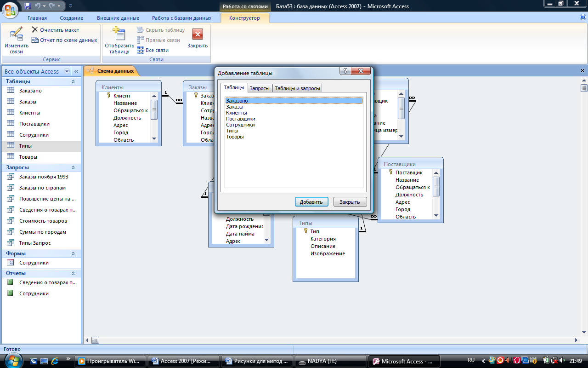Switch to Главная ribbon tab
588x368 pixels.
37,18
